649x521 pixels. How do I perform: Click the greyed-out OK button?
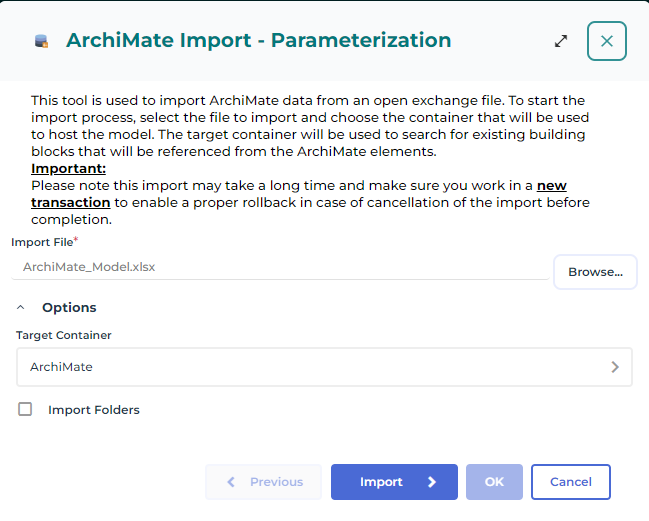pos(494,482)
